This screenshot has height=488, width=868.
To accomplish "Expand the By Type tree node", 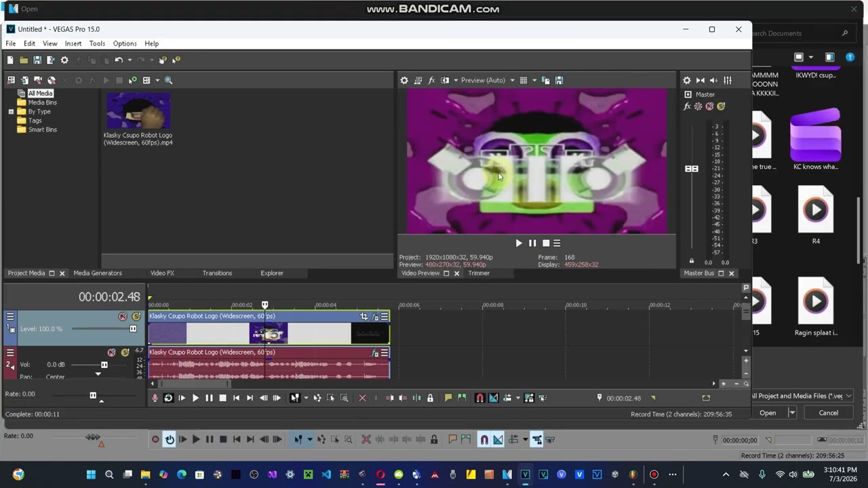I will (11, 111).
